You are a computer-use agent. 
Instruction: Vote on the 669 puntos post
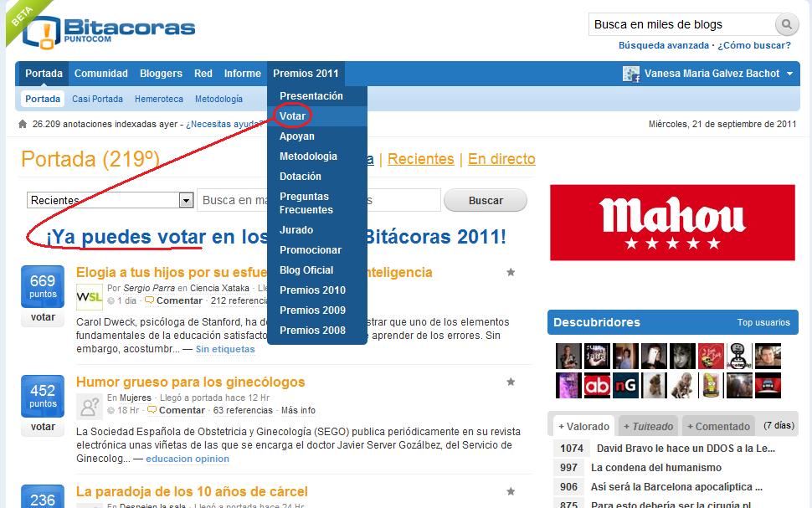(43, 317)
